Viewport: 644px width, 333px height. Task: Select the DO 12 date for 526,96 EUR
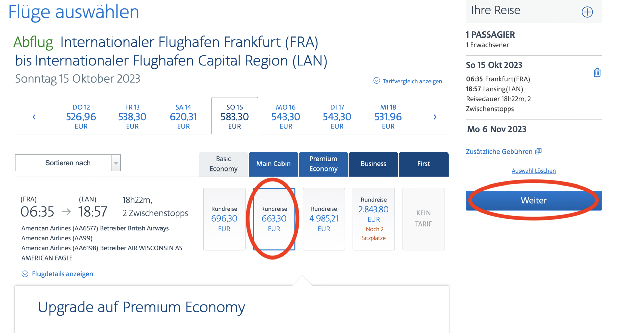point(81,116)
